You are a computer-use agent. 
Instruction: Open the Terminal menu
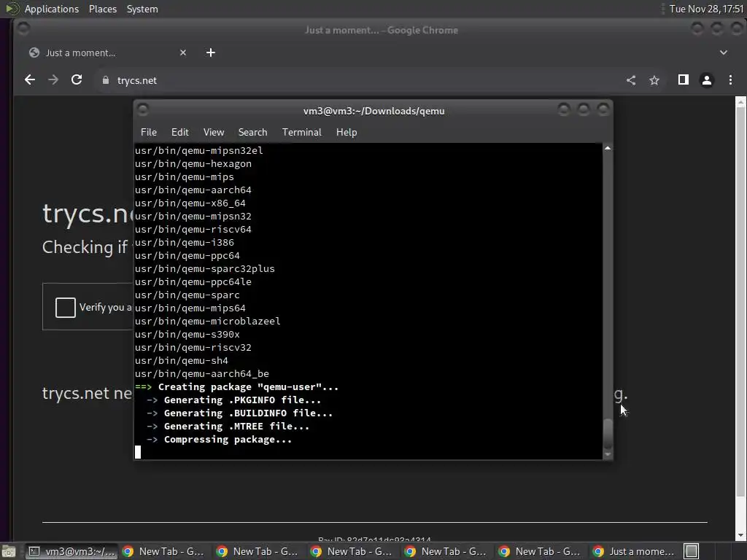click(301, 133)
